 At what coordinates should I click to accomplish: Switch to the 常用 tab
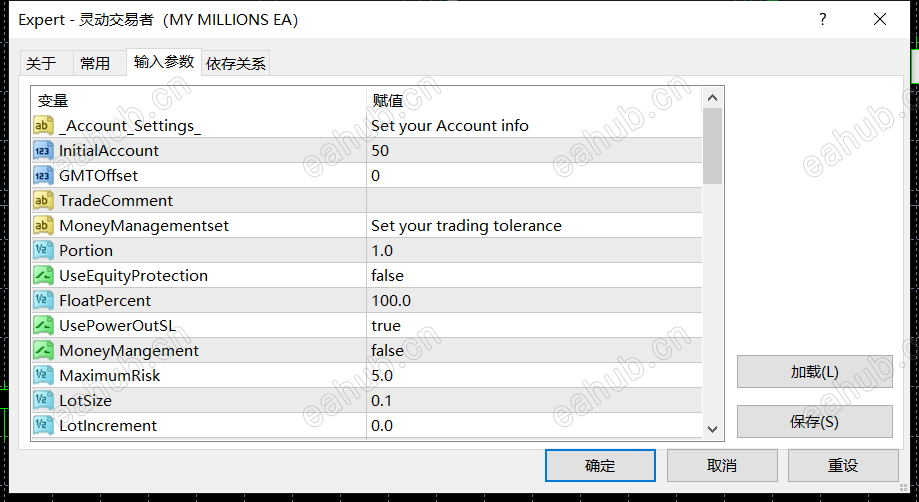coord(100,63)
